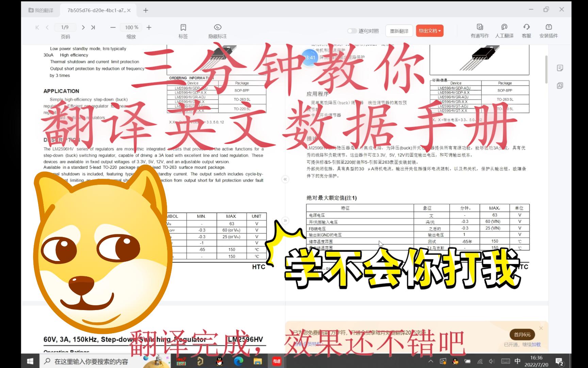Open the Windows Start menu
The image size is (588, 368).
(x=30, y=361)
